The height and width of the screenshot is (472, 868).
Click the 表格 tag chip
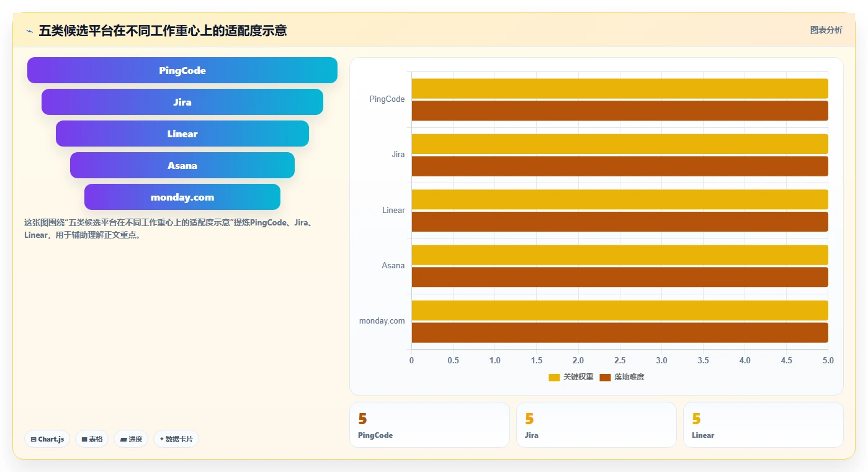click(x=92, y=439)
